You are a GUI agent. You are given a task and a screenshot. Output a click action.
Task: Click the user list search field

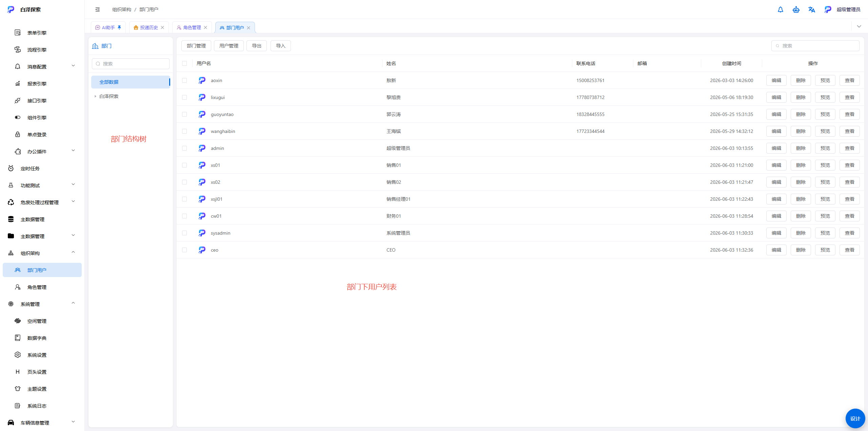coord(815,46)
